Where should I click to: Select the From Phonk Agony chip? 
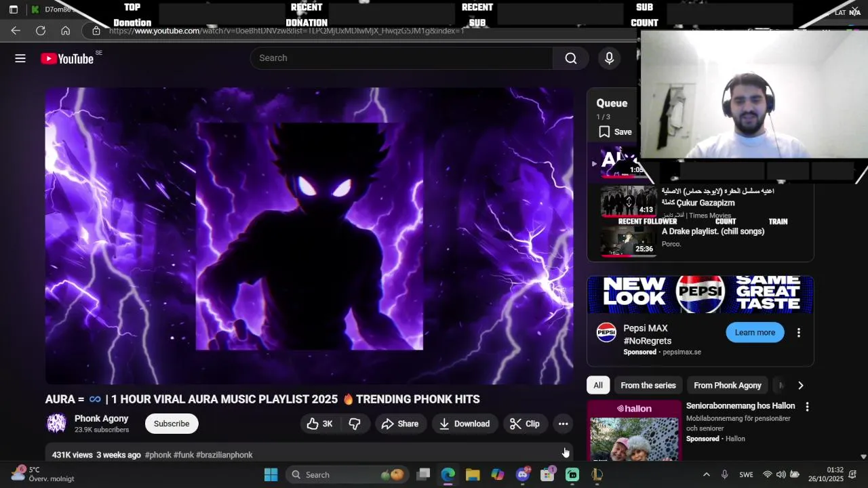(x=728, y=385)
